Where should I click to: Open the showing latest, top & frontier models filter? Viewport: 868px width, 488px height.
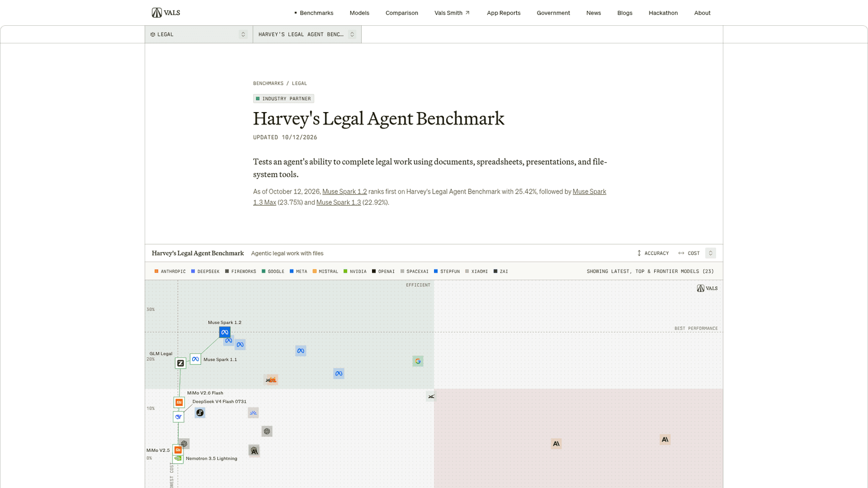point(650,271)
